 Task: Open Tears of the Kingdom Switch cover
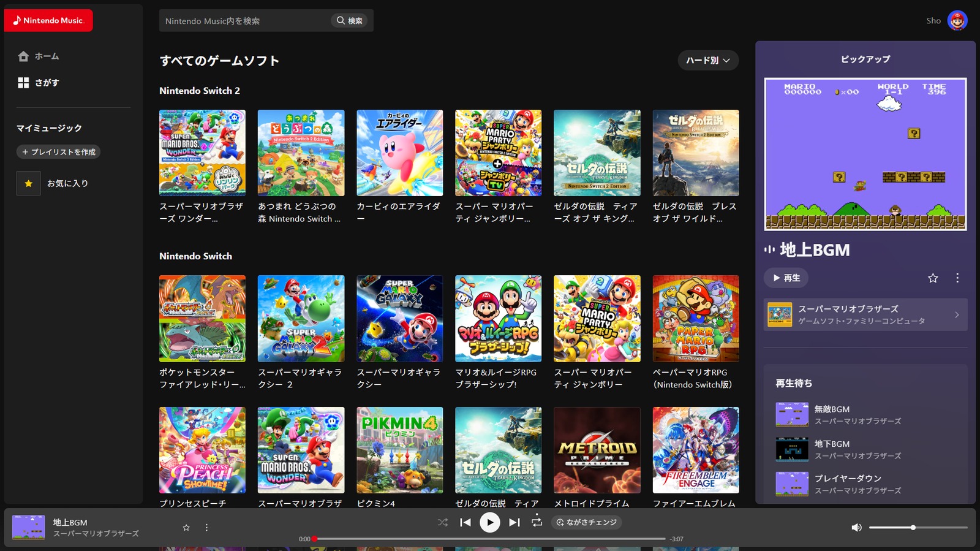tap(499, 450)
